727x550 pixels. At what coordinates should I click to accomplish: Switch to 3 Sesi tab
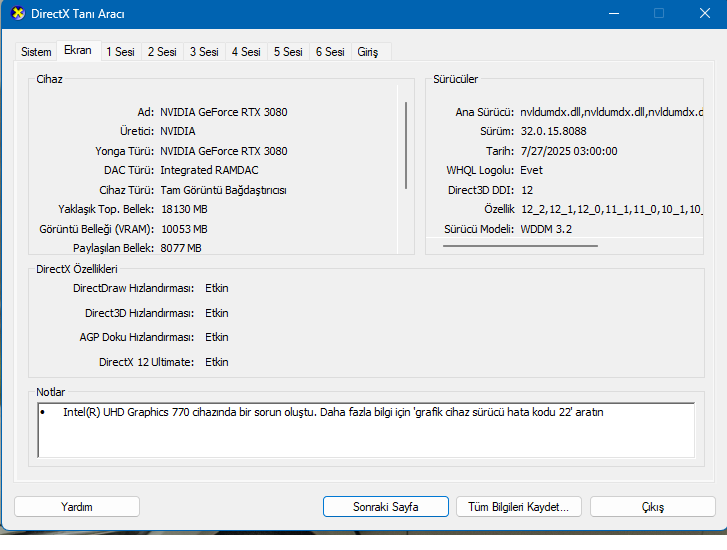(204, 52)
